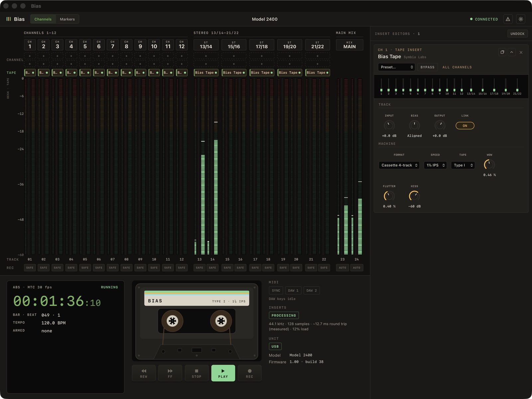This screenshot has width=532, height=399.
Task: Select DAW 2 MIDI mode
Action: tap(312, 291)
